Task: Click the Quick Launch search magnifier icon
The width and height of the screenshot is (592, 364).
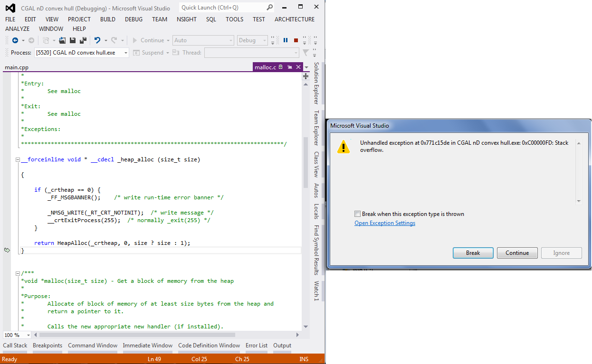Action: click(x=269, y=8)
